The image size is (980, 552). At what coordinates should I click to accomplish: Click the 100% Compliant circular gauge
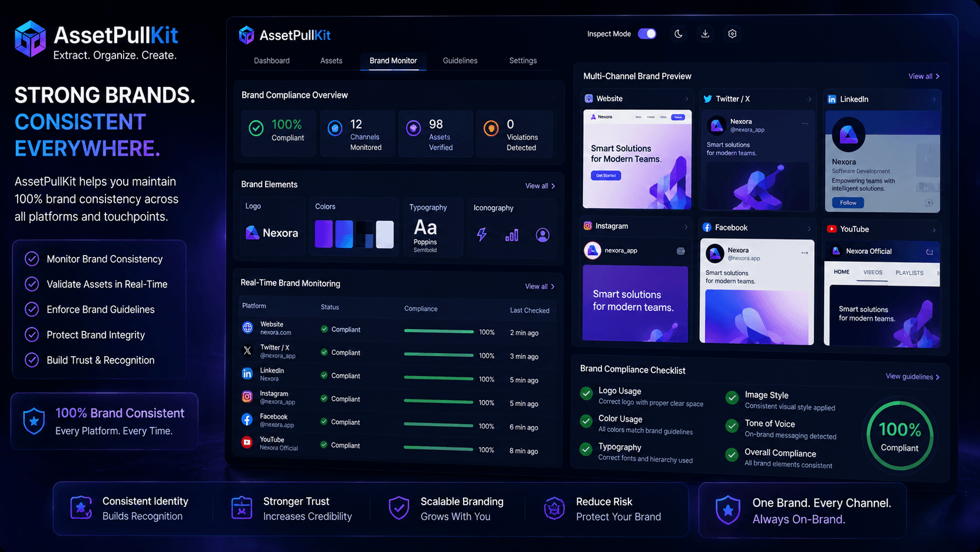[x=900, y=436]
